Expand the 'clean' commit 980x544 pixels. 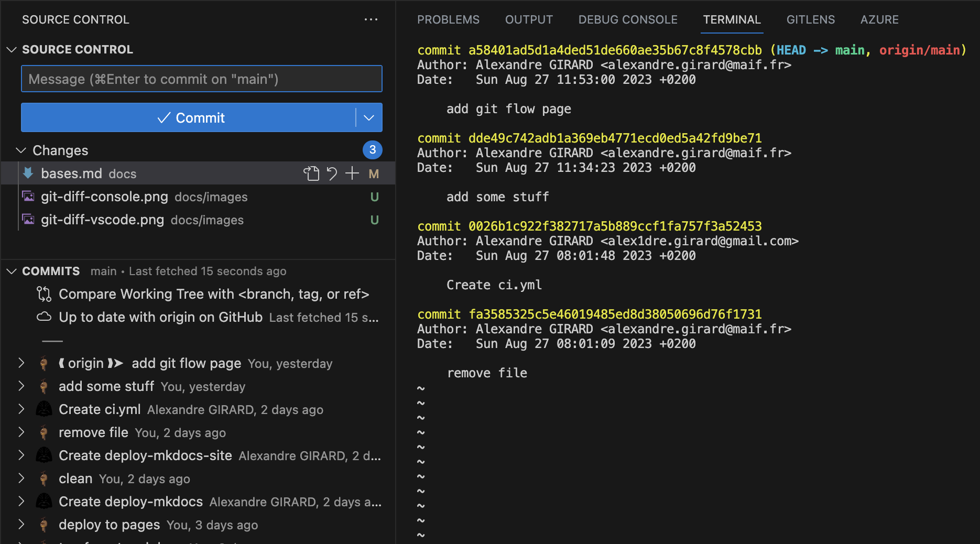(x=21, y=478)
